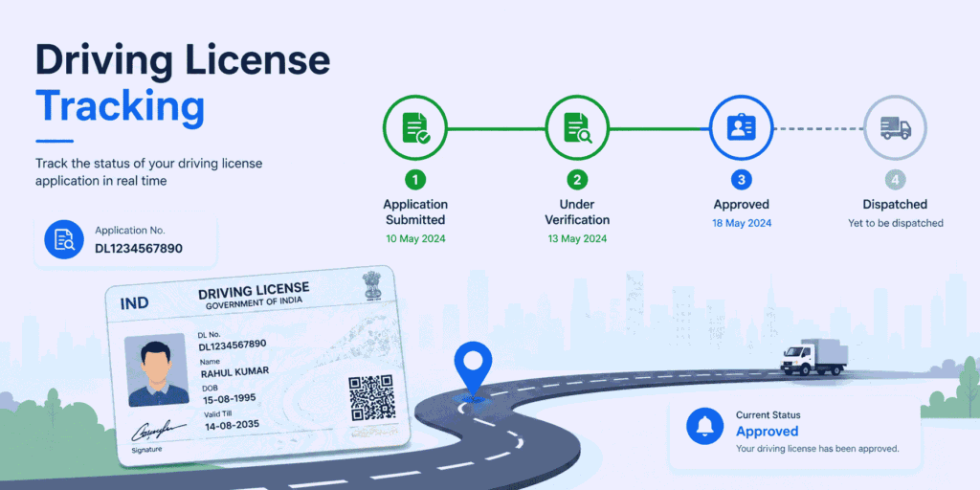Click the Application No. label
The width and height of the screenshot is (980, 490).
(130, 230)
